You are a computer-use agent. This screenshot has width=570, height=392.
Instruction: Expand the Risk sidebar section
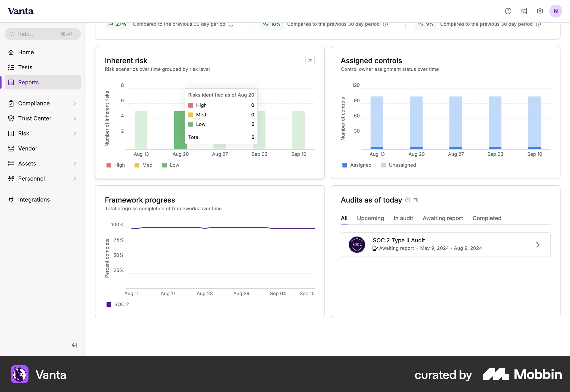point(24,133)
